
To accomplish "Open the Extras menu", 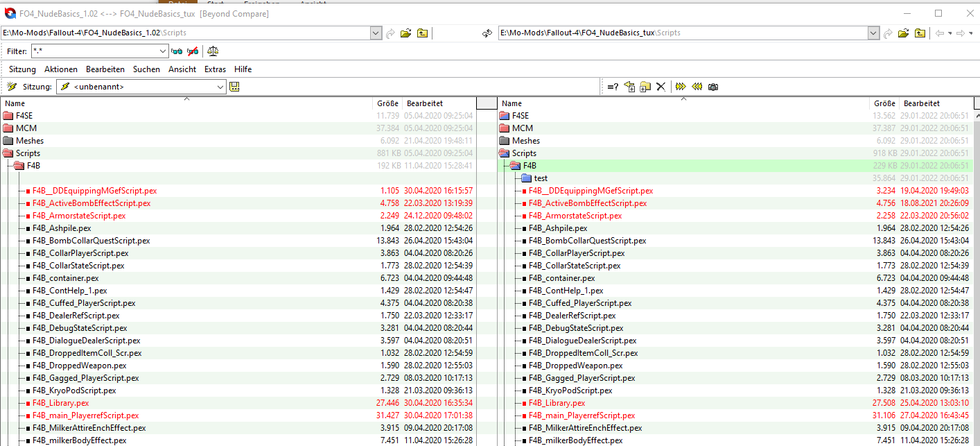I will pos(215,69).
